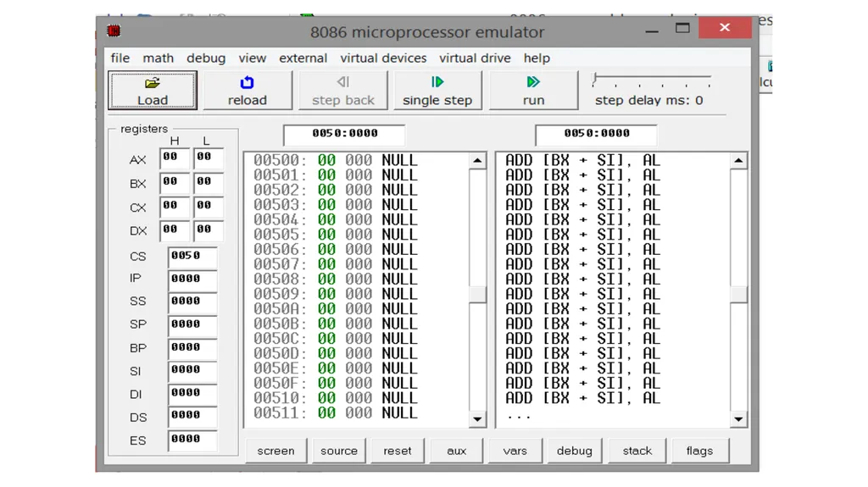The width and height of the screenshot is (868, 487).
Task: Click the disassembly address field on right
Action: coord(596,135)
